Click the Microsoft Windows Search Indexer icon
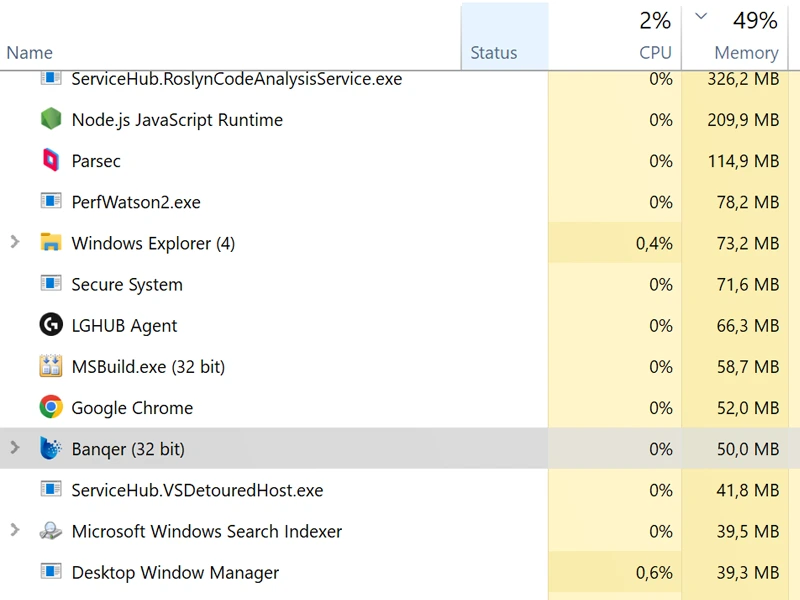The width and height of the screenshot is (800, 600). click(51, 531)
